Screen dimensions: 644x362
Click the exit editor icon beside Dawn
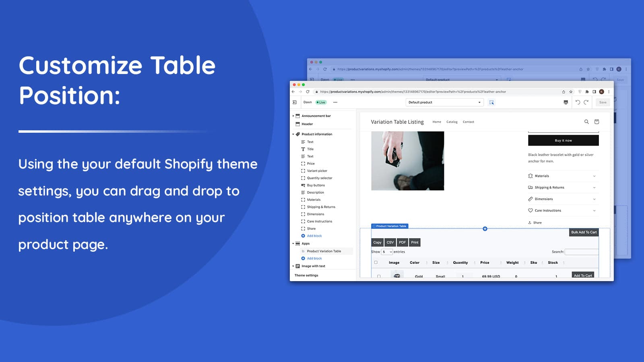tap(295, 103)
